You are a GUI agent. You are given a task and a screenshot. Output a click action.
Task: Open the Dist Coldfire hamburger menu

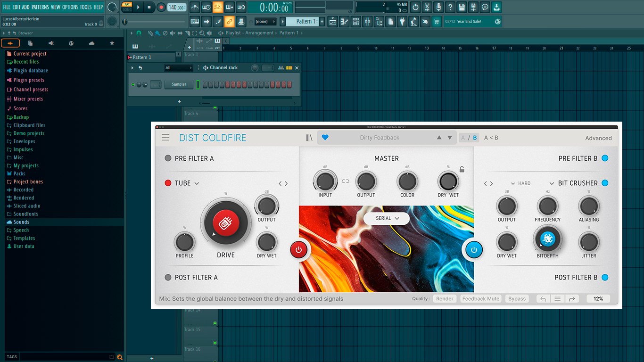pyautogui.click(x=165, y=138)
